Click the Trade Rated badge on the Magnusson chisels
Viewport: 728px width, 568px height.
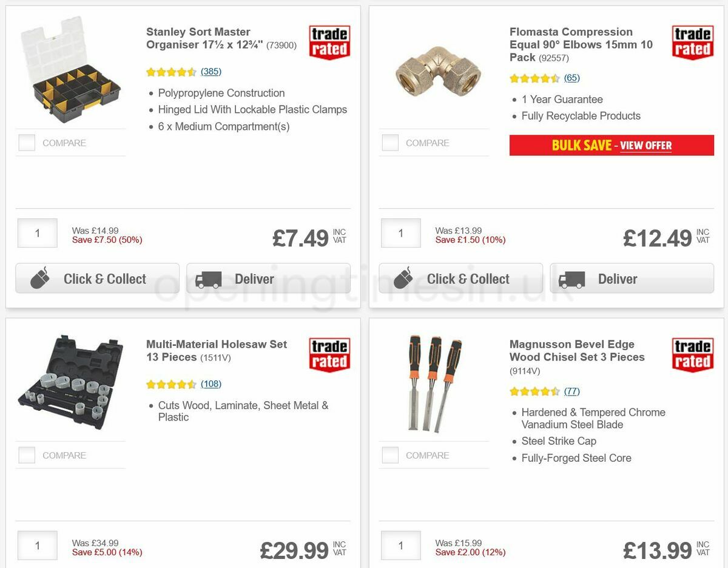692,354
